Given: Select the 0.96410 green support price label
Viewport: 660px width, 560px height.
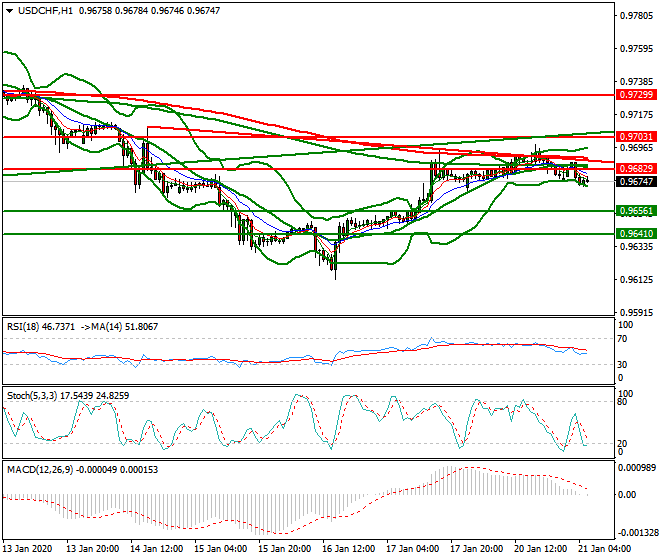Looking at the screenshot, I should [637, 234].
